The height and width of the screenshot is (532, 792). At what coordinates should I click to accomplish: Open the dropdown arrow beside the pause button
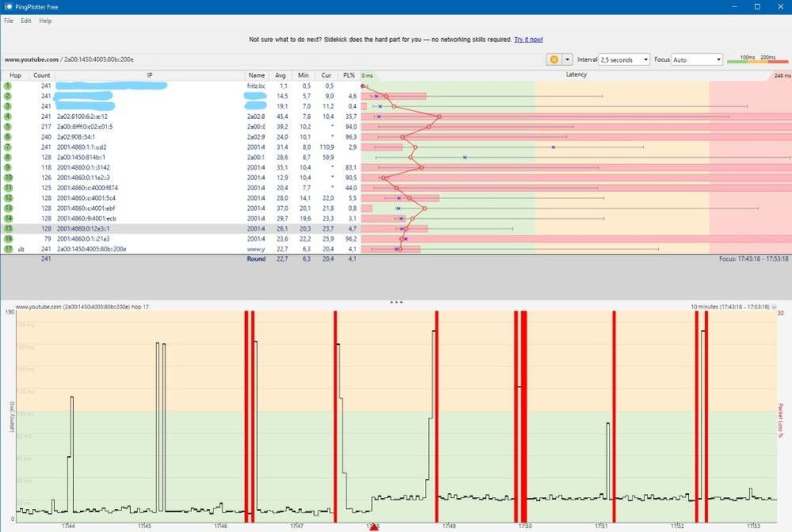pos(567,59)
